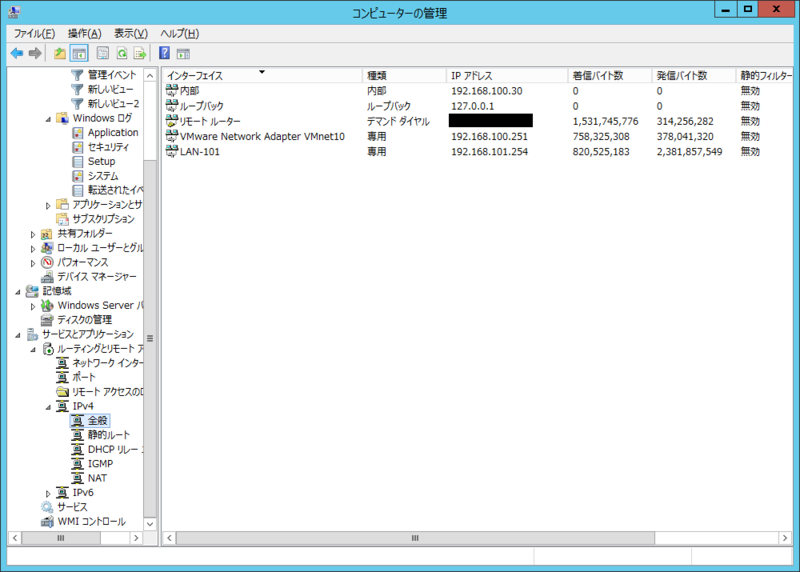Click the デバイス マネージャー icon
800x572 pixels.
pyautogui.click(x=47, y=277)
